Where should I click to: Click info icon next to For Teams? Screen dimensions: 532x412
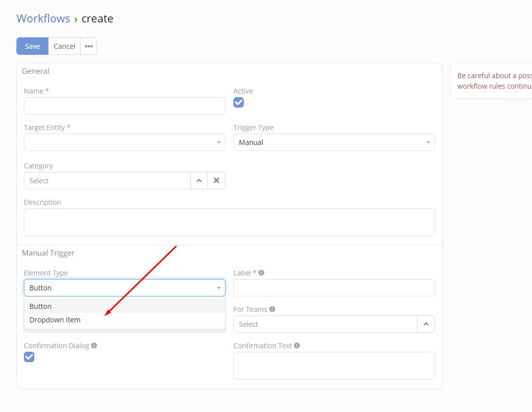(x=272, y=309)
